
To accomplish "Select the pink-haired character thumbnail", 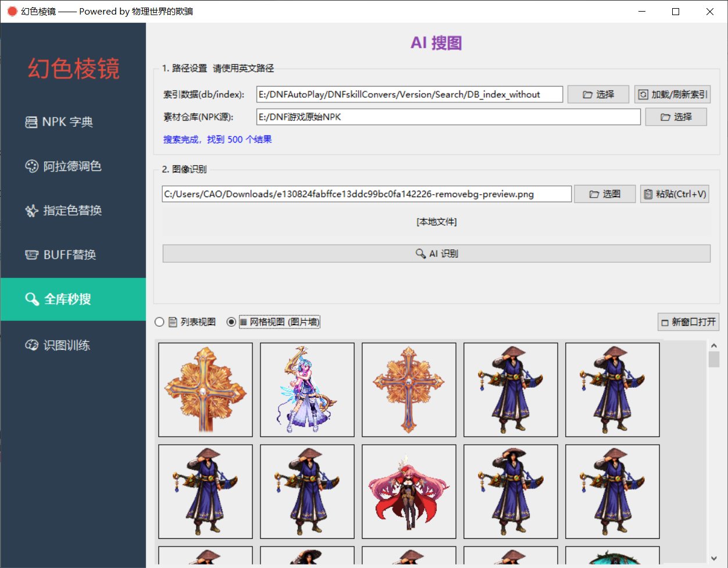I will pyautogui.click(x=409, y=491).
